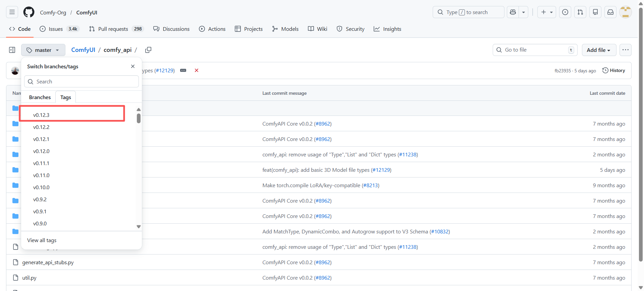Click the page scrollbar down arrow
644x291 pixels.
(x=641, y=287)
